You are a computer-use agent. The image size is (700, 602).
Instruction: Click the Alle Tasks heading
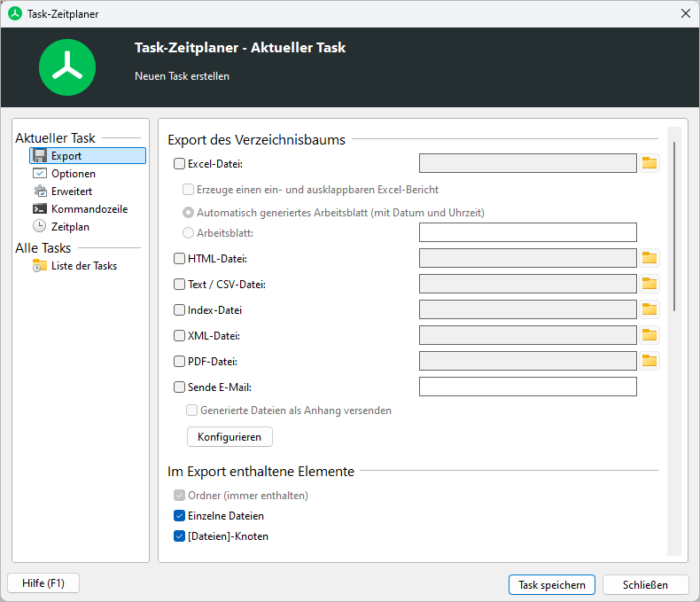pyautogui.click(x=43, y=248)
